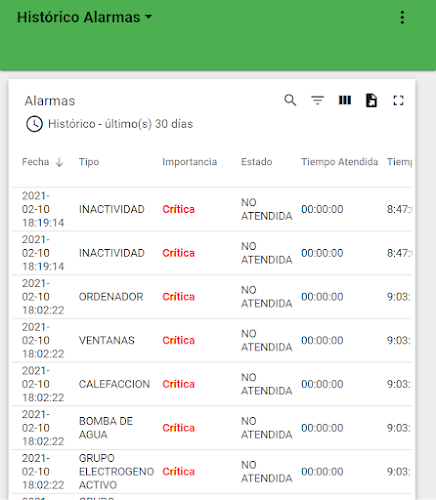Sort by the Importancia column header
Image resolution: width=436 pixels, height=500 pixels.
point(190,162)
